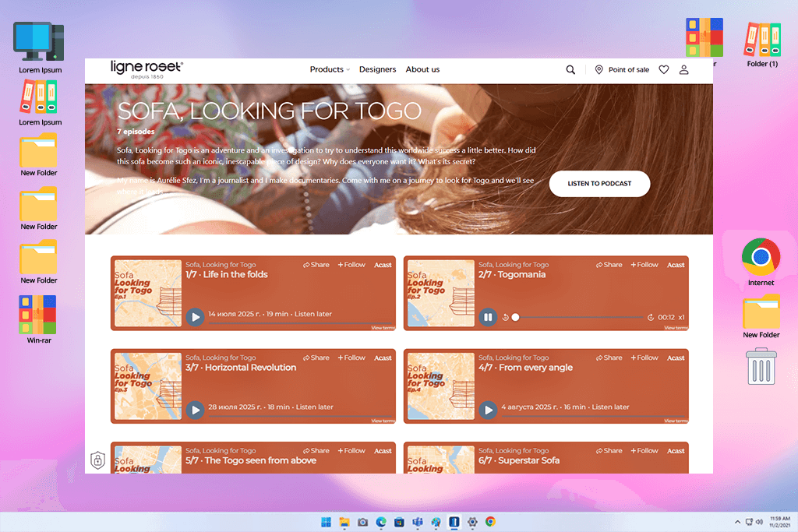
Task: Follow from the Superstar Sofa card
Action: click(x=644, y=451)
